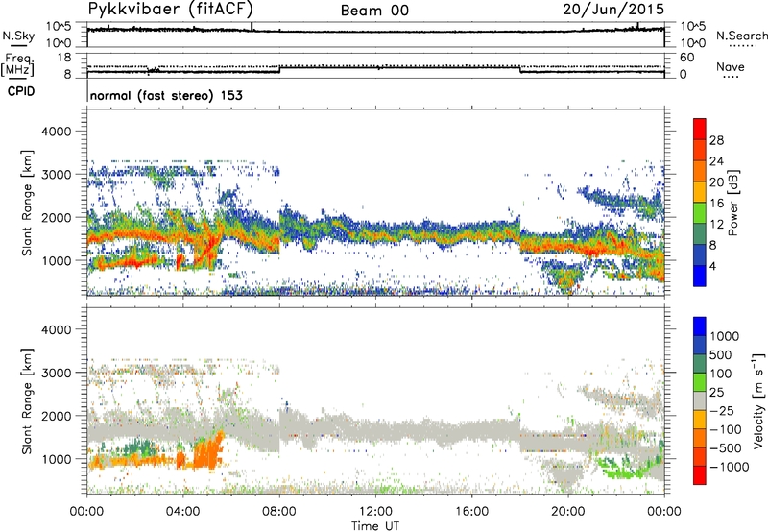
Task: Click the "Nave" legend label
Action: click(x=731, y=66)
